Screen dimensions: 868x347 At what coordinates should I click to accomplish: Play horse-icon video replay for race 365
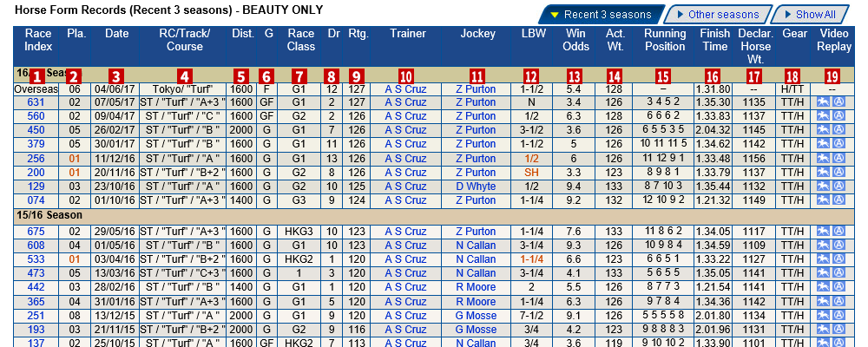pos(822,301)
